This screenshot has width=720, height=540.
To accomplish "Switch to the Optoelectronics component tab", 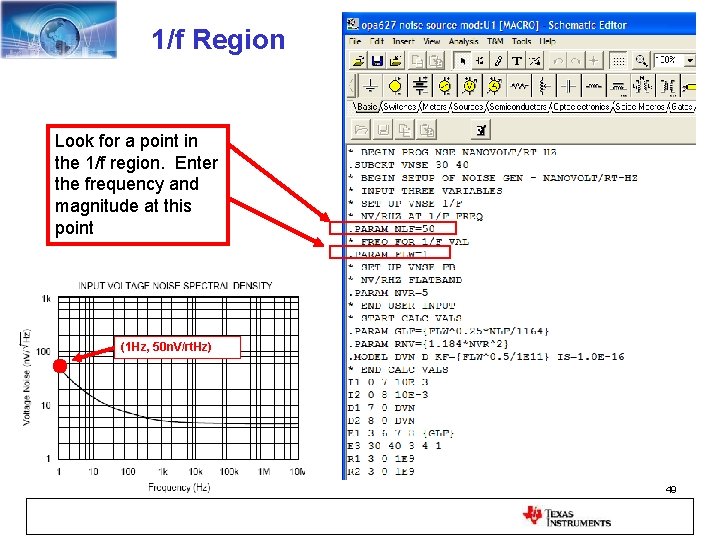I will point(581,107).
